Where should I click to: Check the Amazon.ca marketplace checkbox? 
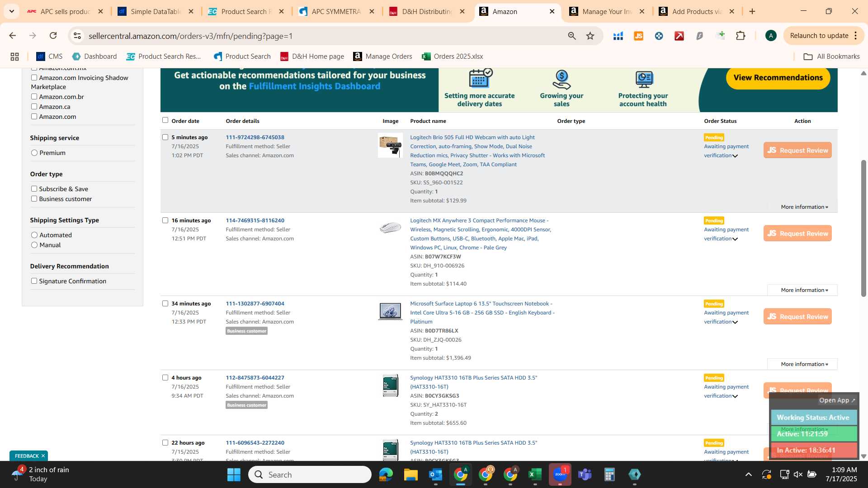click(x=34, y=107)
